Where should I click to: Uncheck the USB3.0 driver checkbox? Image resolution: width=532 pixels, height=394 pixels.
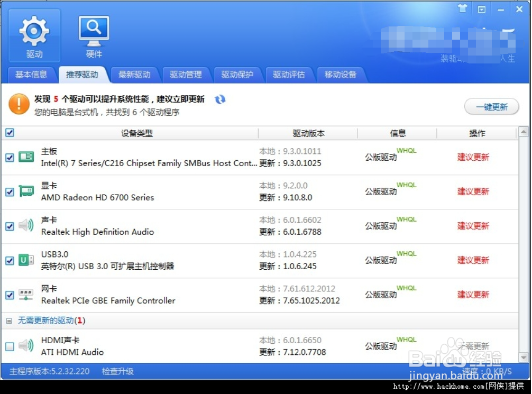[10, 261]
